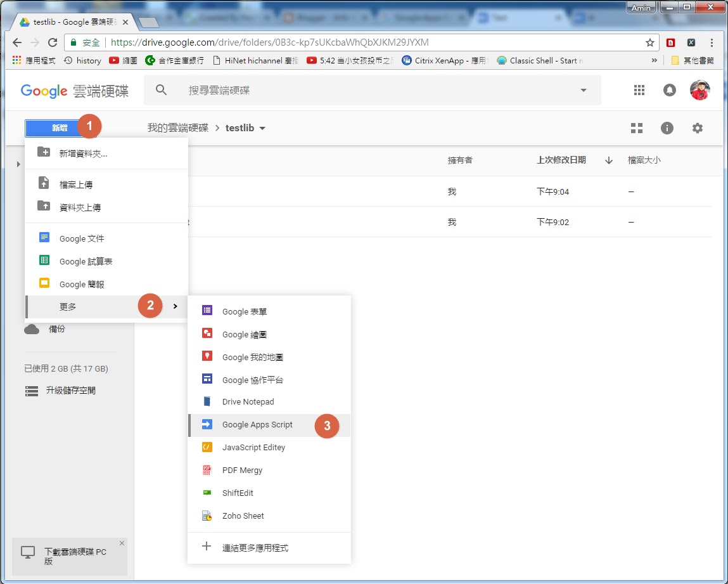Open the search options dropdown arrow
Image resolution: width=728 pixels, height=584 pixels.
pos(583,90)
